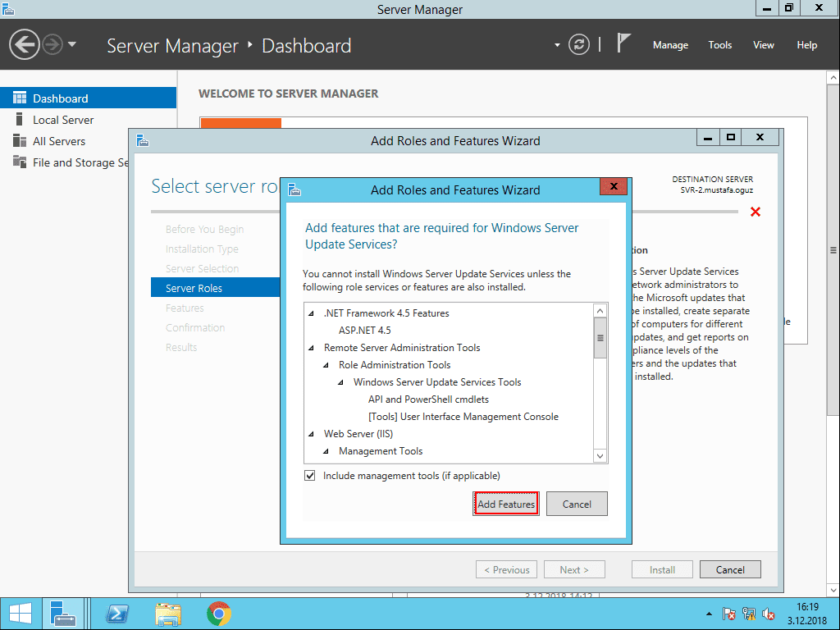Open the Help menu
The width and height of the screenshot is (840, 630).
point(807,45)
